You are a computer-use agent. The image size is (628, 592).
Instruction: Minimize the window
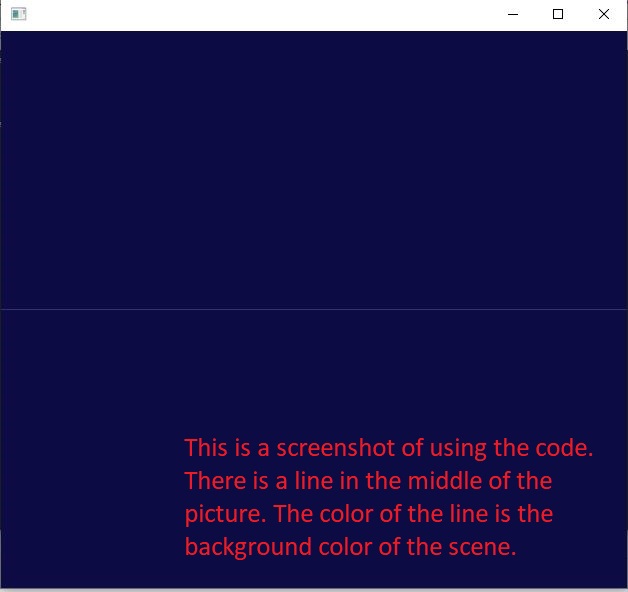[513, 14]
